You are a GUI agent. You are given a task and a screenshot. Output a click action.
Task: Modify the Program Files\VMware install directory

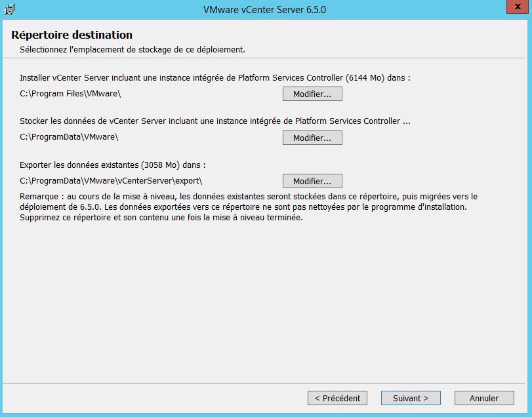pyautogui.click(x=312, y=94)
